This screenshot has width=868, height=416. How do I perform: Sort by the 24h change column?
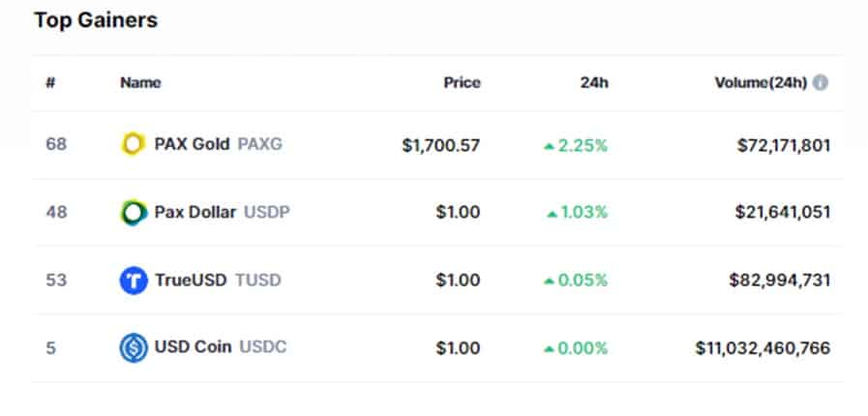pyautogui.click(x=594, y=83)
